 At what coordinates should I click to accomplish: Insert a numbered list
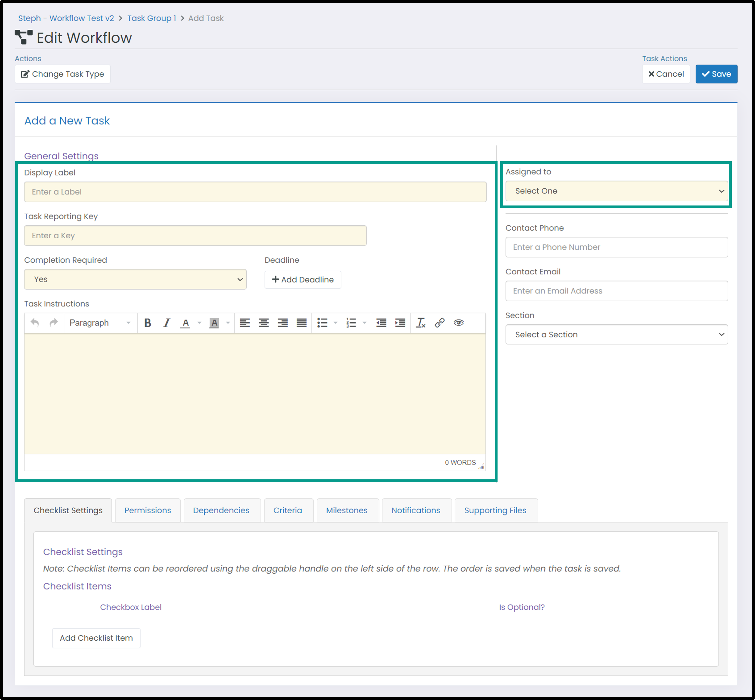(x=351, y=323)
